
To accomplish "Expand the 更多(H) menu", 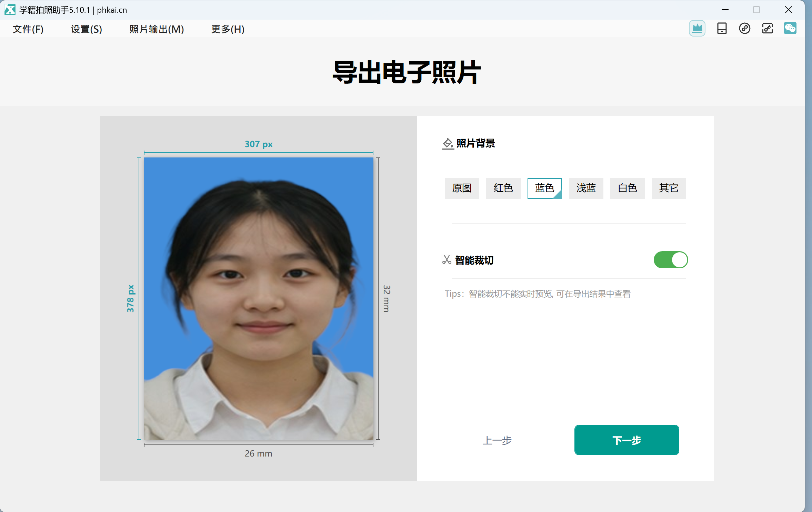I will (x=228, y=29).
